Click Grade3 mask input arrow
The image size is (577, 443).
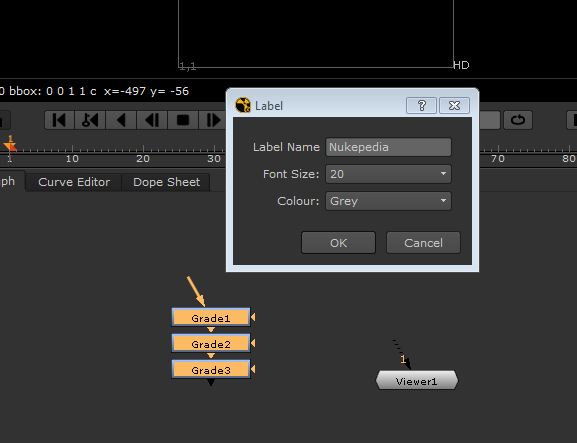(253, 369)
